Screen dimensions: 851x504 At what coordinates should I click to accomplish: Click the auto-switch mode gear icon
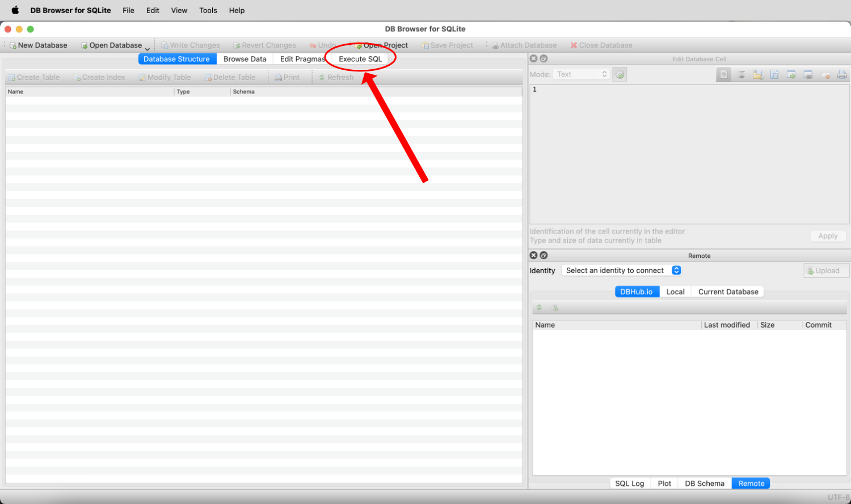pyautogui.click(x=620, y=75)
